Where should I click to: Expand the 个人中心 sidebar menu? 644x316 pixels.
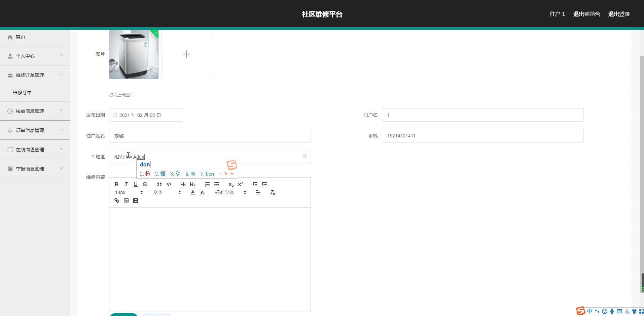35,56
